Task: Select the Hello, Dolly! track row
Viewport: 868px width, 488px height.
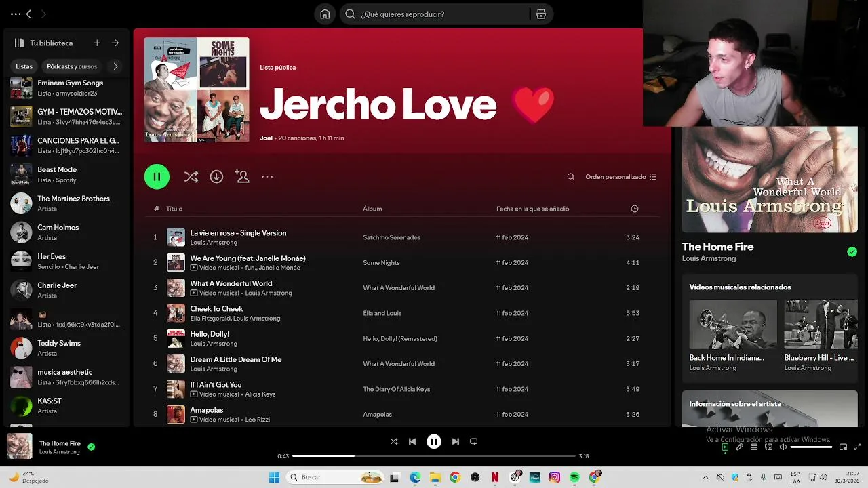Action: tap(403, 338)
